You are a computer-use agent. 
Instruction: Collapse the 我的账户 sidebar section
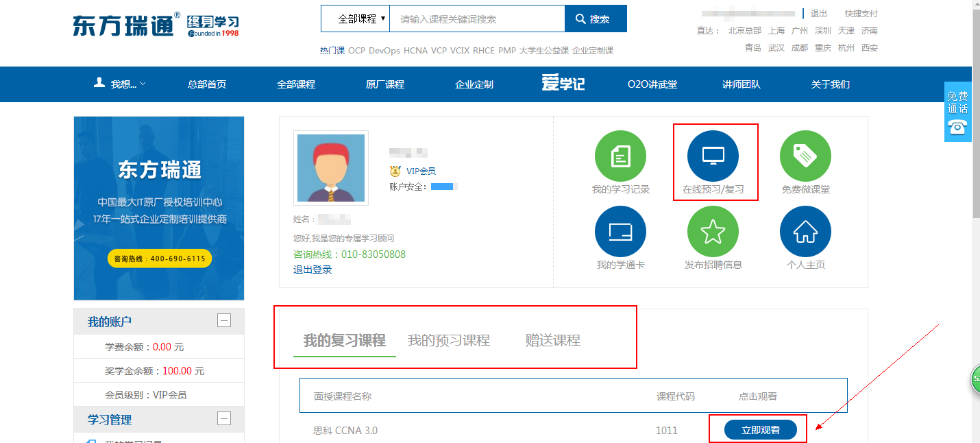coord(223,320)
